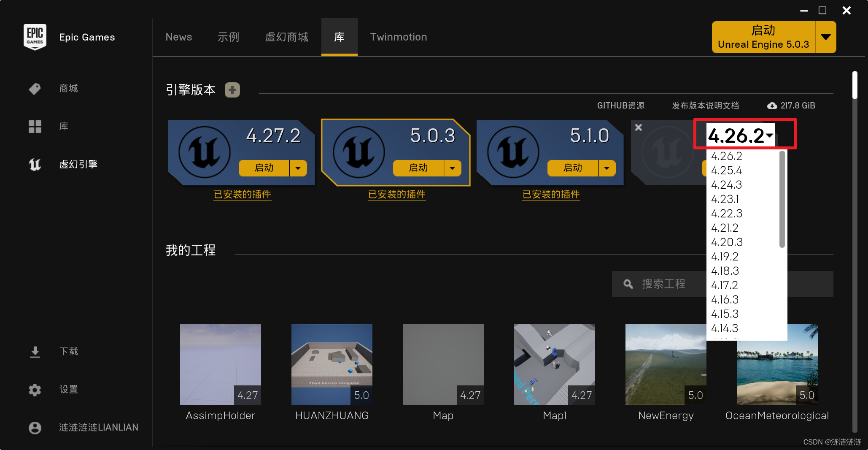Expand the 4.27.2 launch options arrow
Image resolution: width=868 pixels, height=450 pixels.
tap(298, 168)
